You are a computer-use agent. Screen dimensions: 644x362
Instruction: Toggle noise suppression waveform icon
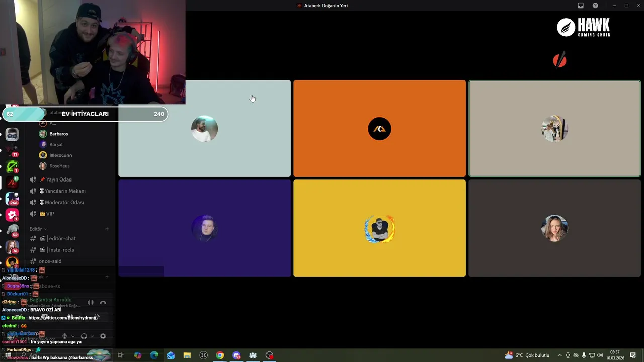coord(91,302)
